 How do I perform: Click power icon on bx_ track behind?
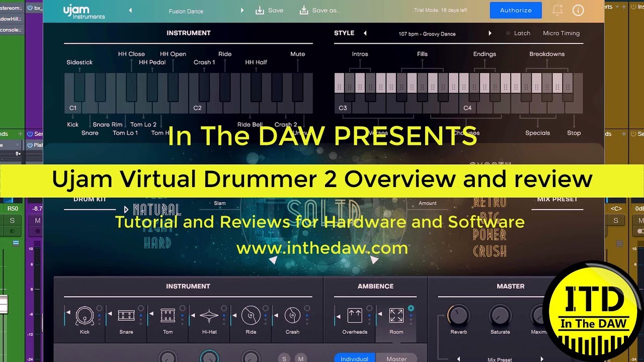coord(30,8)
